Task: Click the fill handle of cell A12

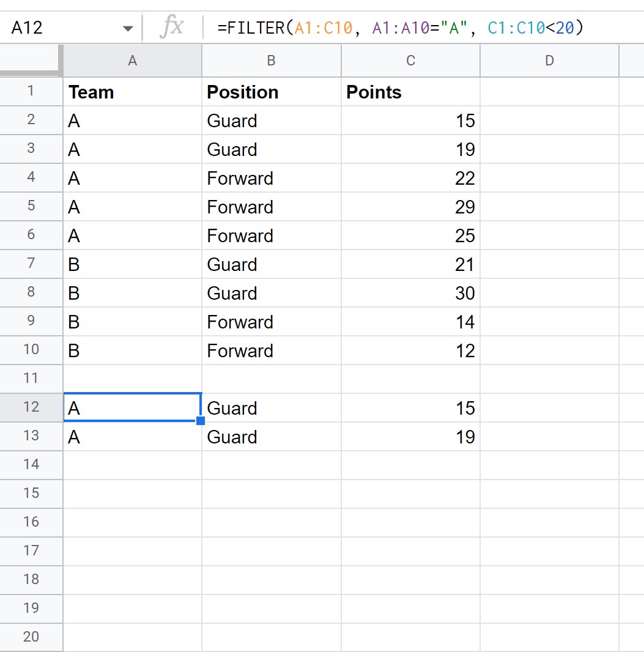Action: (x=201, y=421)
